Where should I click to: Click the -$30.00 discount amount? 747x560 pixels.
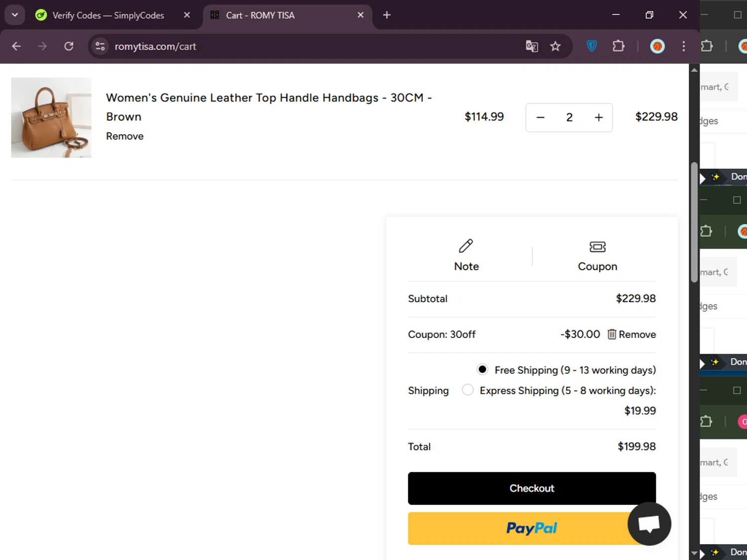pyautogui.click(x=580, y=335)
